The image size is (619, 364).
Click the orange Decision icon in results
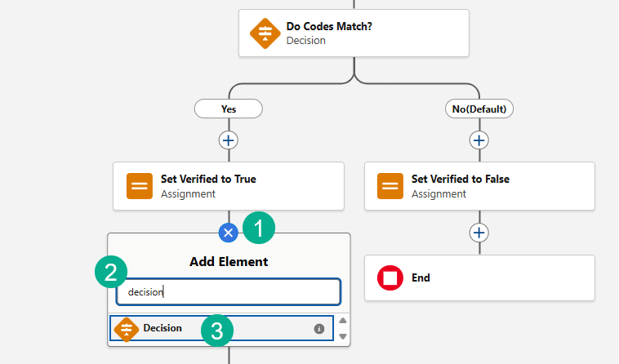click(126, 329)
